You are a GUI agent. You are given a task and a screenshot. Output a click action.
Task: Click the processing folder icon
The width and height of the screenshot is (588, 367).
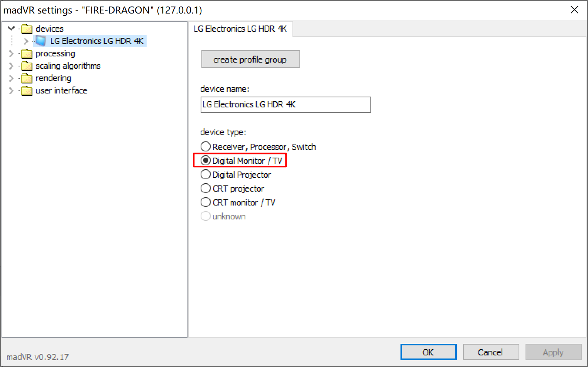click(x=27, y=53)
